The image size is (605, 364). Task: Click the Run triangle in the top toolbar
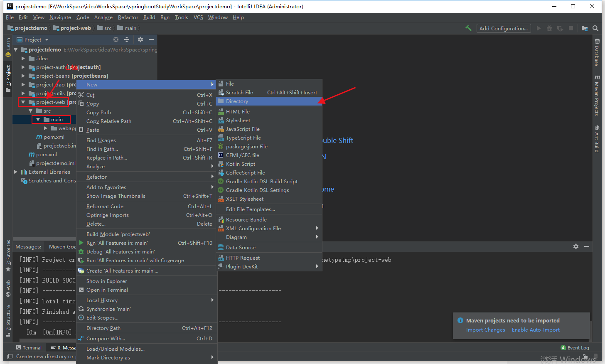(539, 28)
